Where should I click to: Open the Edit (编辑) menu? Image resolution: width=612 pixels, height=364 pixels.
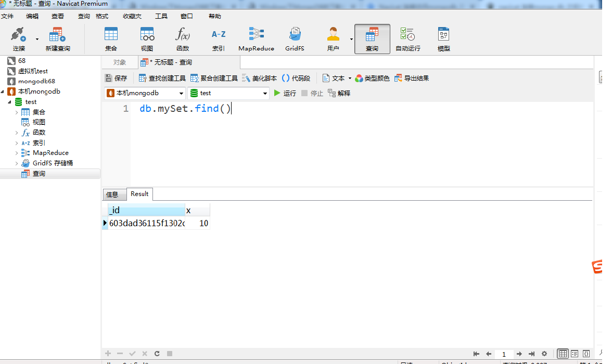tap(32, 16)
